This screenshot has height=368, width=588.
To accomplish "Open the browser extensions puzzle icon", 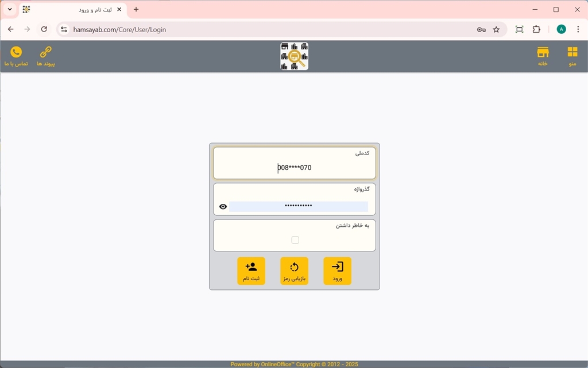I will coord(536,29).
